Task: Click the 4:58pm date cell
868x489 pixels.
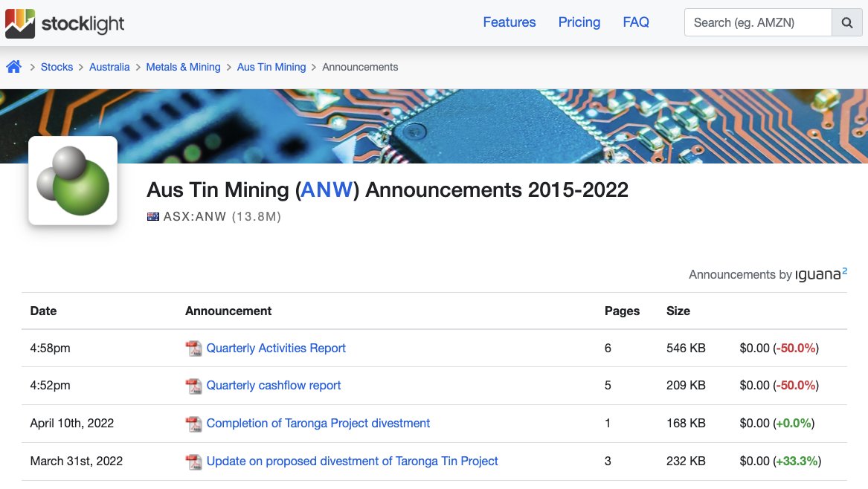Action: click(x=50, y=349)
